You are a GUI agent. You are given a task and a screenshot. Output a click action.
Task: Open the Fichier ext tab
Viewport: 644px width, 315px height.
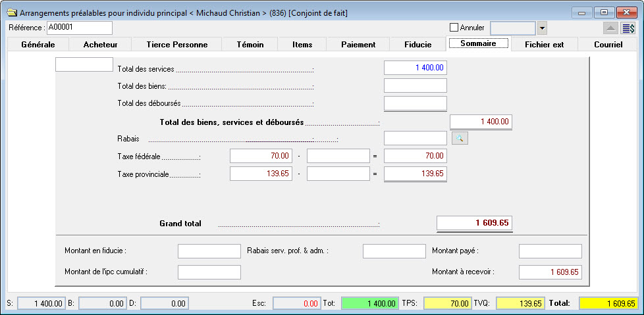544,45
